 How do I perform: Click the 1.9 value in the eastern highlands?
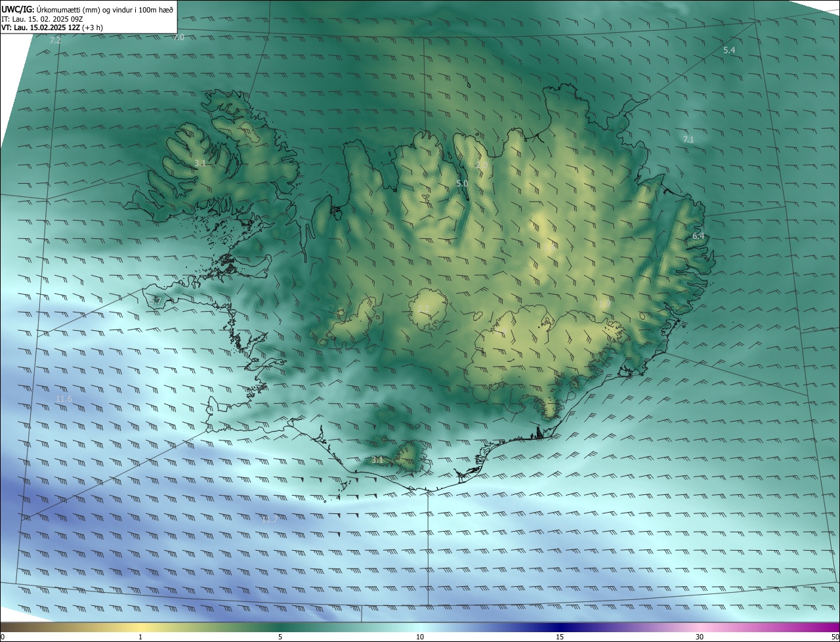point(604,304)
